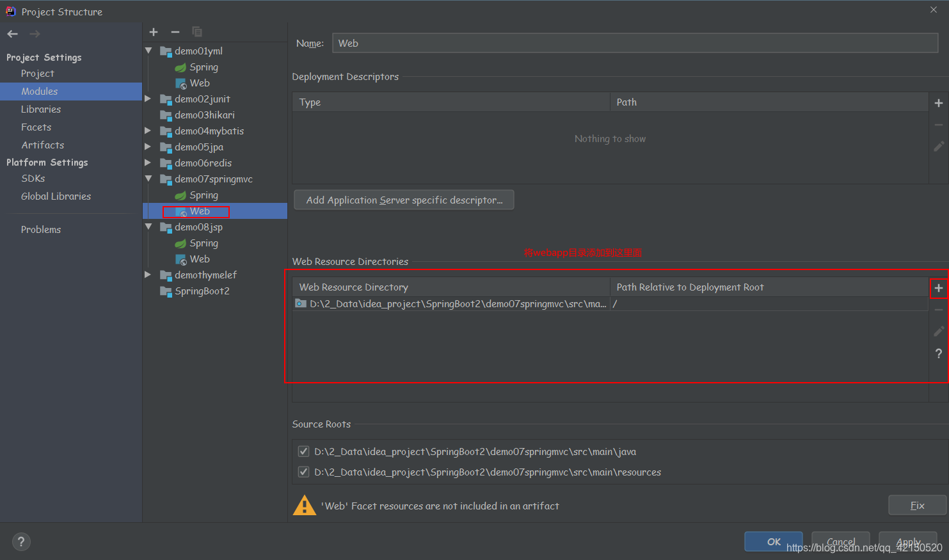
Task: Expand the demo06redis module node
Action: (x=148, y=163)
